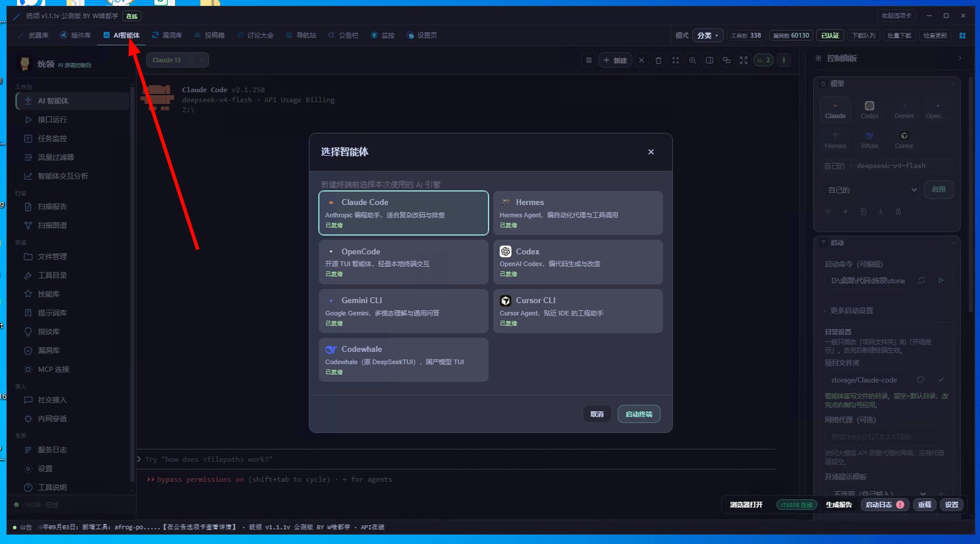Click the refresh icon beside launch command
Viewport: 980px width, 544px height.
pyautogui.click(x=922, y=280)
